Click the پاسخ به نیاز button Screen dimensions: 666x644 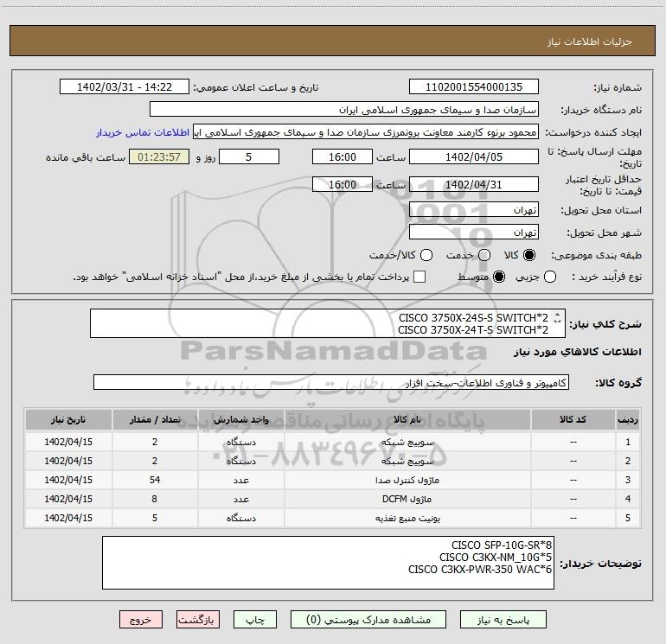(503, 620)
